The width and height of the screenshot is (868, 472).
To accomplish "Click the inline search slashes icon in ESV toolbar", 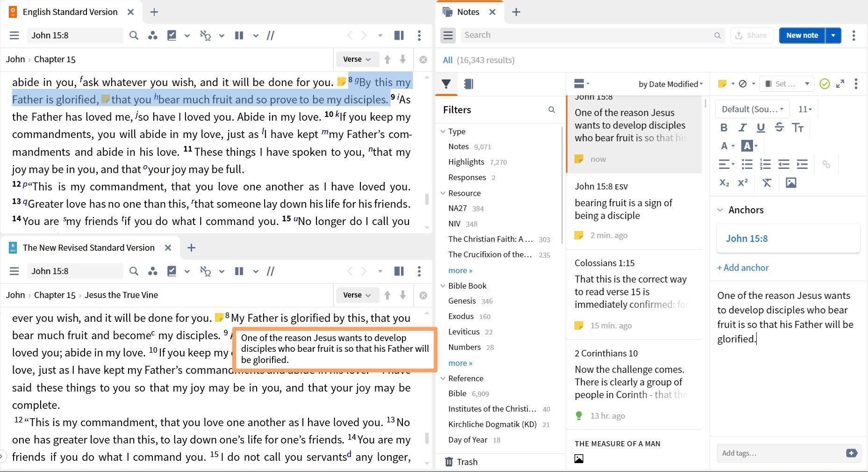I will pos(271,36).
